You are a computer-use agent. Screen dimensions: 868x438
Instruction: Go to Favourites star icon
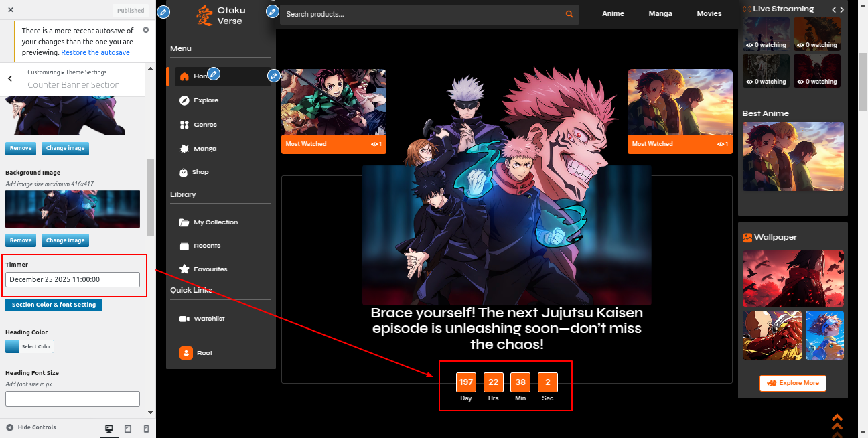[184, 269]
